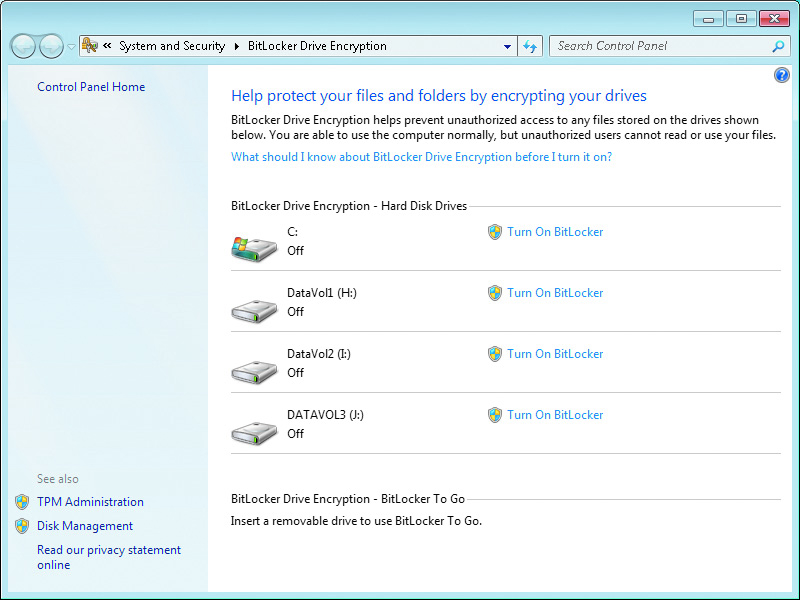Click the shield icon next to Disk Management
This screenshot has height=600, width=800.
click(22, 526)
